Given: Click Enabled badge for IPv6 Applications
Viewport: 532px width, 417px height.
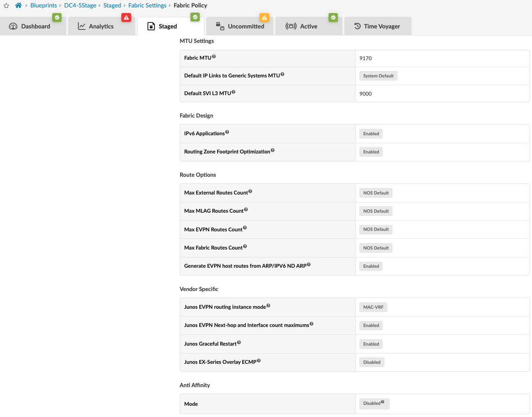Looking at the screenshot, I should [371, 134].
